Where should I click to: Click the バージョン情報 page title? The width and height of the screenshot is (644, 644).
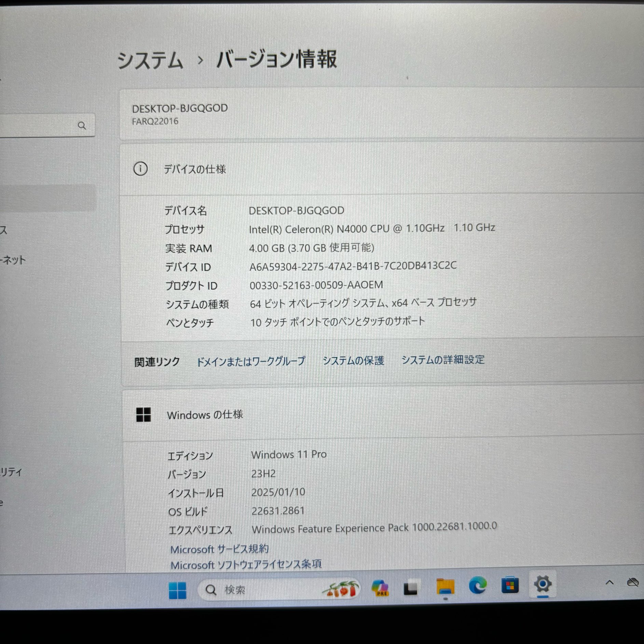point(277,59)
